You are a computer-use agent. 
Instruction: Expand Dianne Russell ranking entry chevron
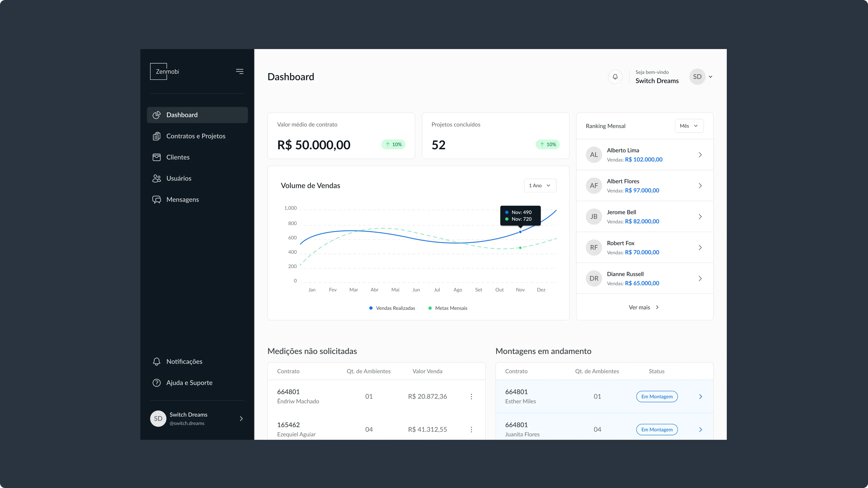(x=700, y=278)
